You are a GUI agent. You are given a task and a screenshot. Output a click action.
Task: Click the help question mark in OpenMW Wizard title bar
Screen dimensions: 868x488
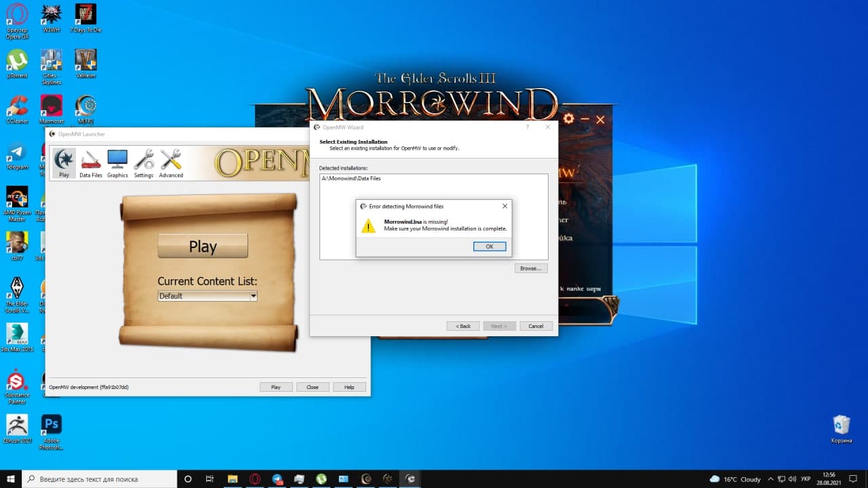527,127
